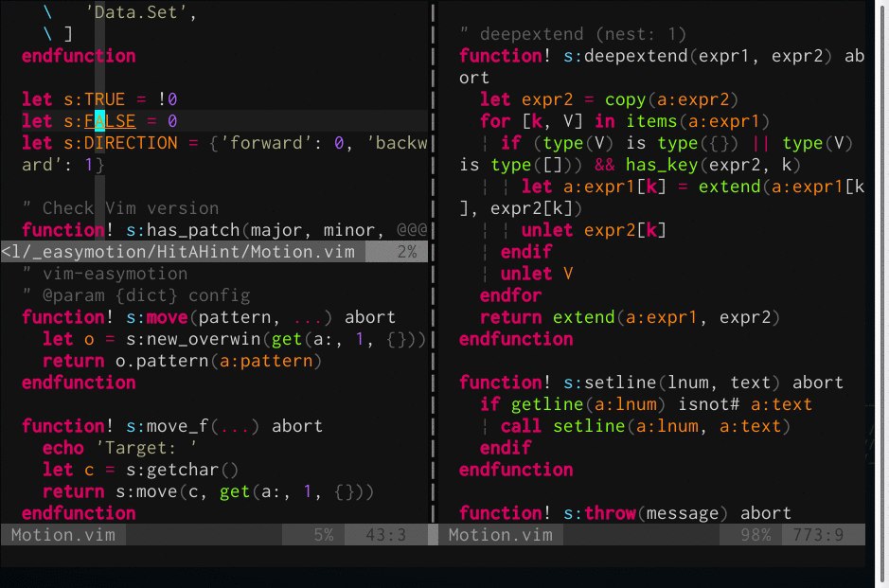
Task: Click the " deepextend (nest: 1) comment
Action: (573, 34)
